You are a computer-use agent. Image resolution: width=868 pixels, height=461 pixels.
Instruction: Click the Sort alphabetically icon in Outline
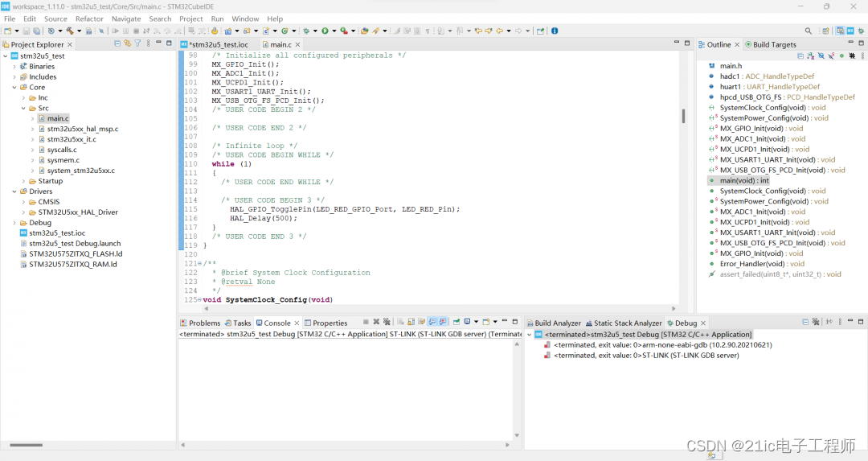[x=810, y=56]
